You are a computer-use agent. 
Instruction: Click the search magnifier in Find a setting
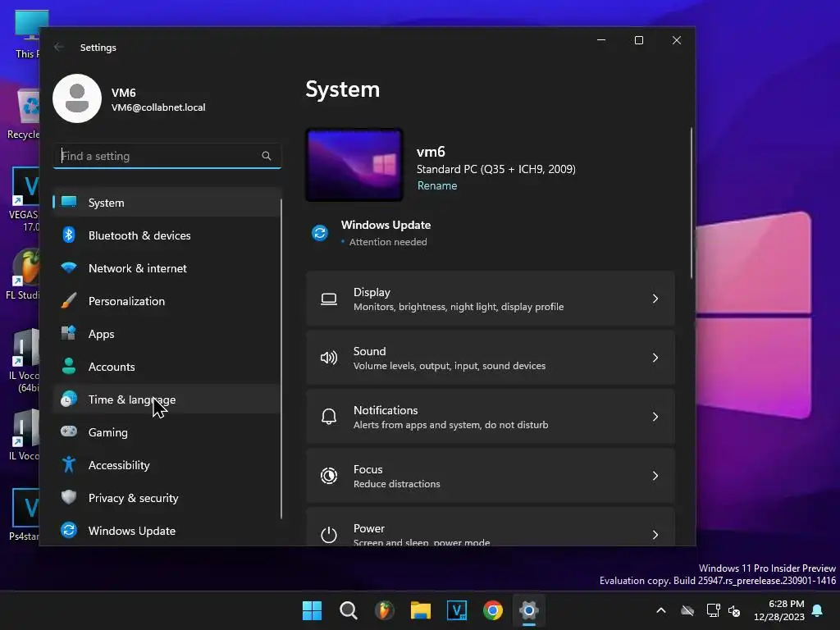267,156
